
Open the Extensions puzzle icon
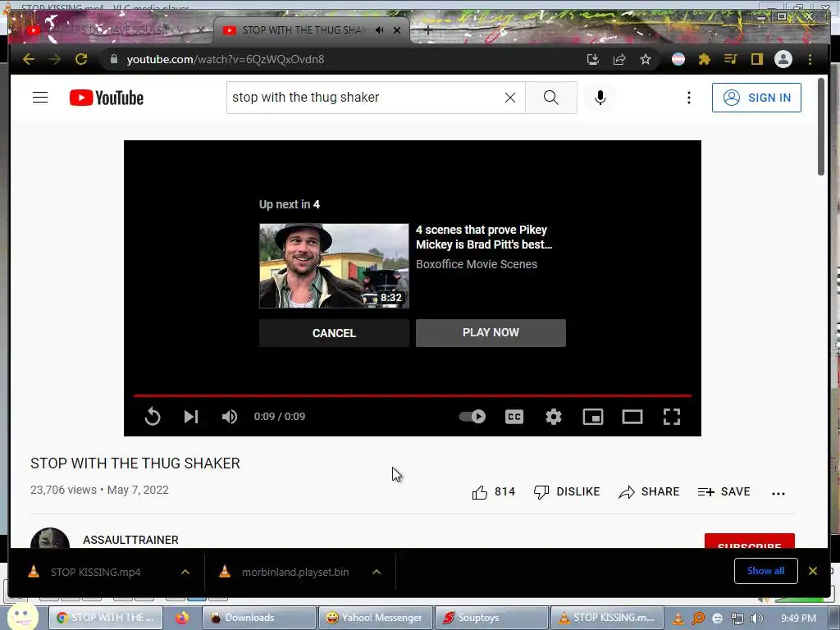[705, 59]
